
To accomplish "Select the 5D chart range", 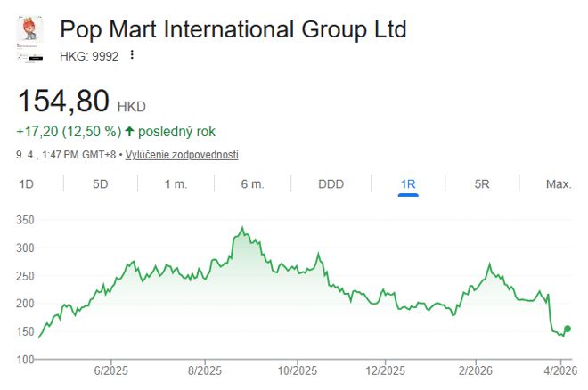I will point(101,184).
